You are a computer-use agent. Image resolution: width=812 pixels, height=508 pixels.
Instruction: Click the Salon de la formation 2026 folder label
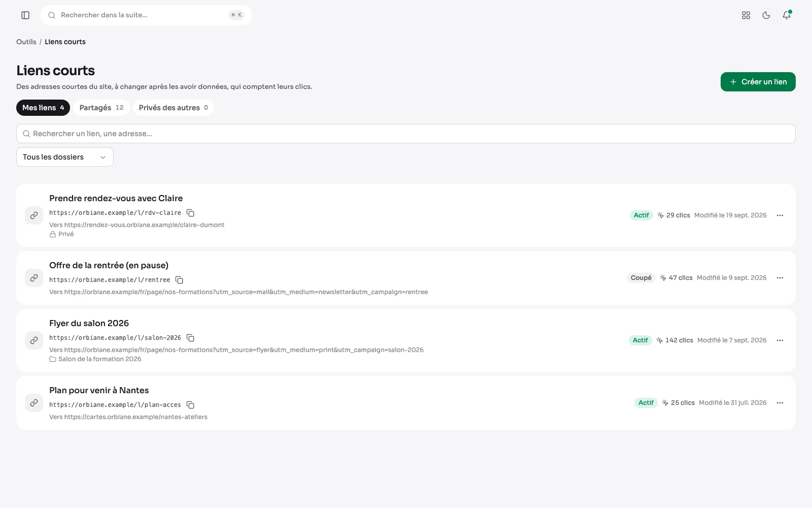pyautogui.click(x=95, y=359)
